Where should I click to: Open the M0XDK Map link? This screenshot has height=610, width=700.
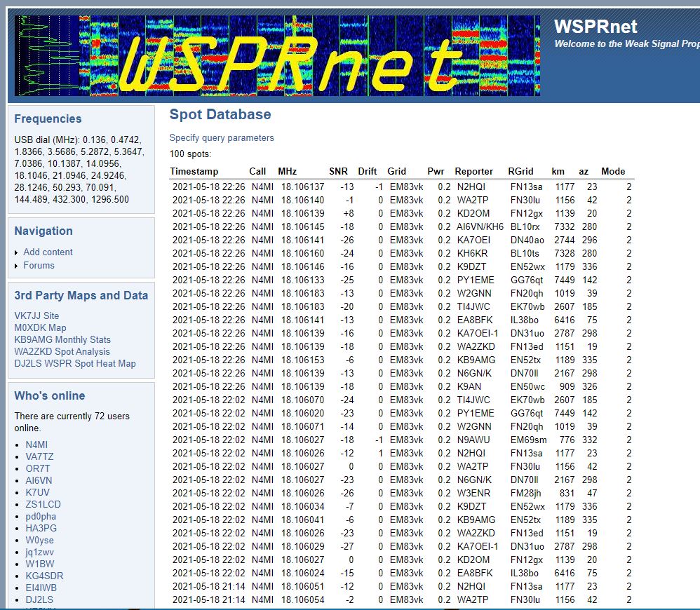pos(40,328)
